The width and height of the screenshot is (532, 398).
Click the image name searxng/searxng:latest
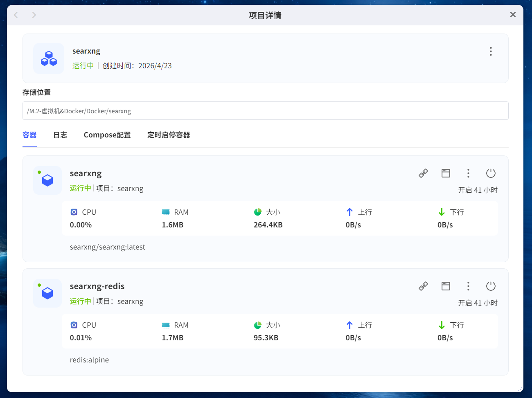click(108, 247)
